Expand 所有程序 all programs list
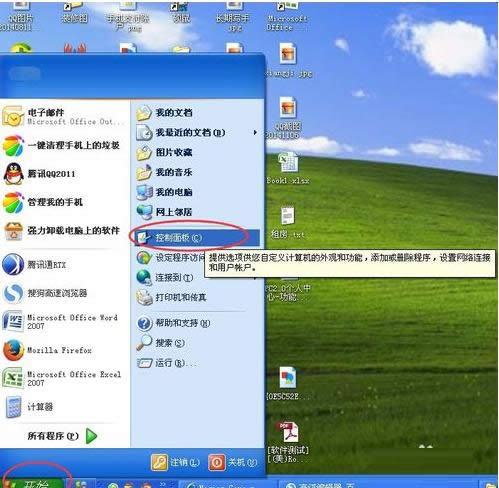The height and width of the screenshot is (488, 499). pos(63,436)
